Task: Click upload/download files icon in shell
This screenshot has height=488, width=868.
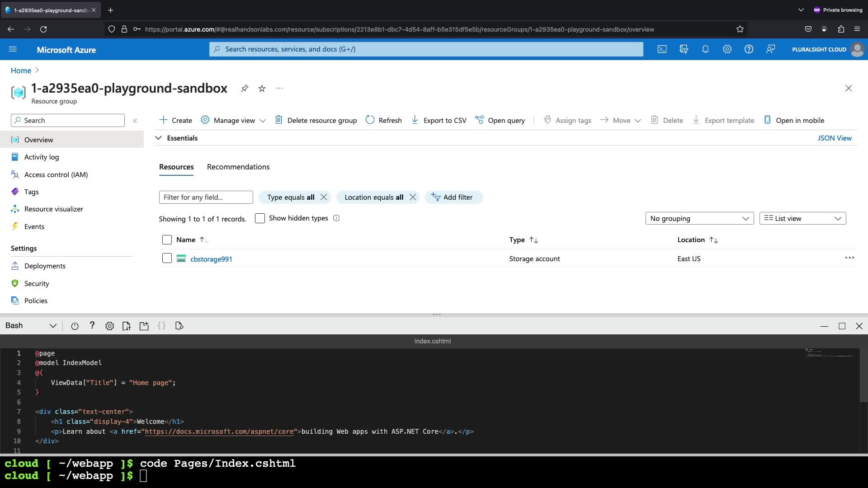Action: pos(127,326)
